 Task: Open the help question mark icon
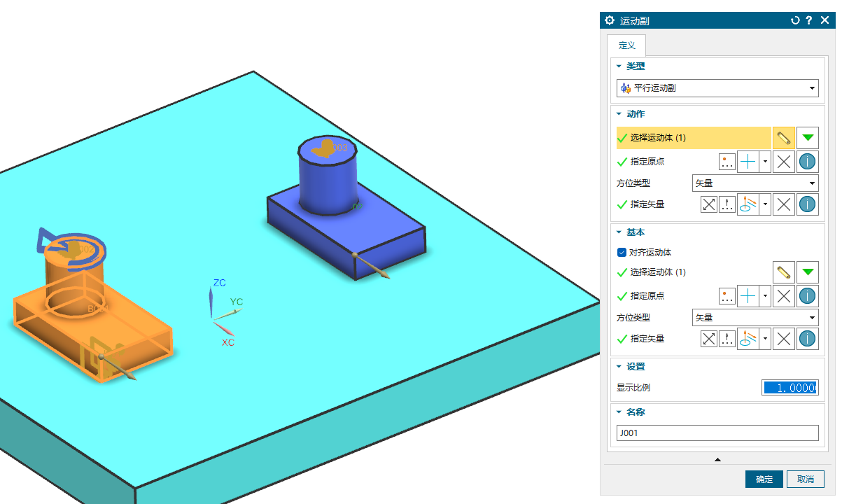point(809,20)
